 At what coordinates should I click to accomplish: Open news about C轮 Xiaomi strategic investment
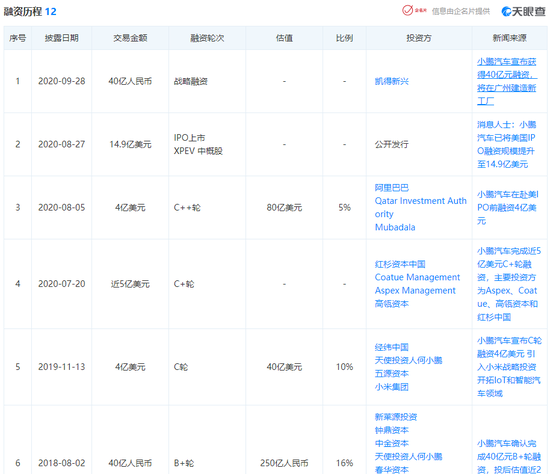point(509,367)
